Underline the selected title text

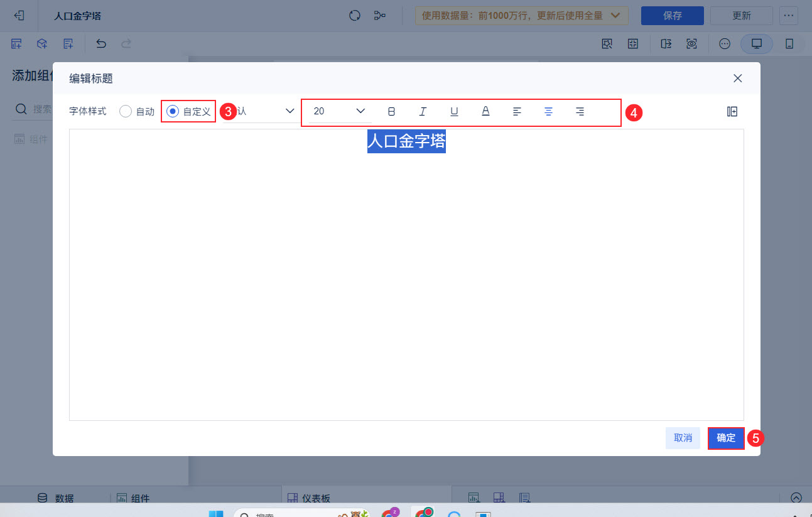tap(454, 111)
